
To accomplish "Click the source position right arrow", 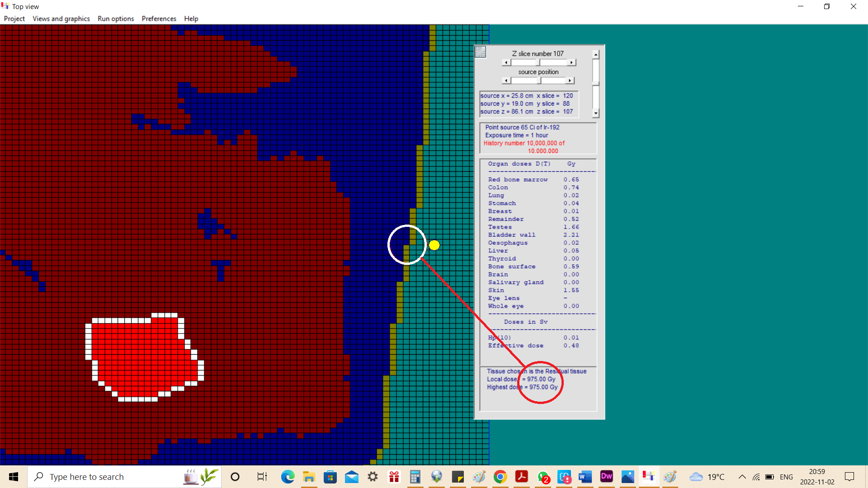I will pyautogui.click(x=571, y=80).
